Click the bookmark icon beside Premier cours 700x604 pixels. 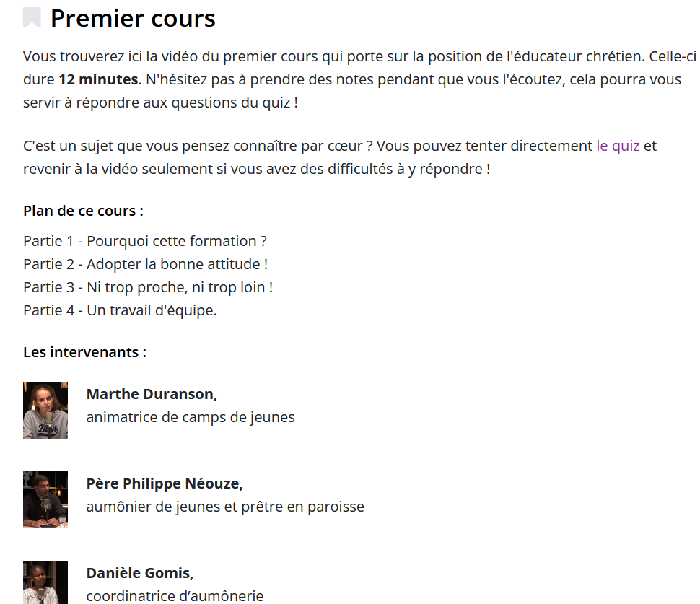(32, 18)
